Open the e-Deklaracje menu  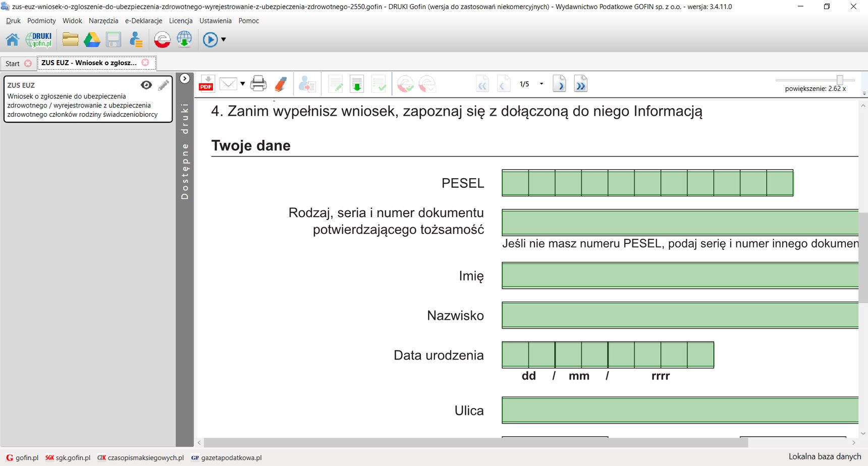(143, 21)
